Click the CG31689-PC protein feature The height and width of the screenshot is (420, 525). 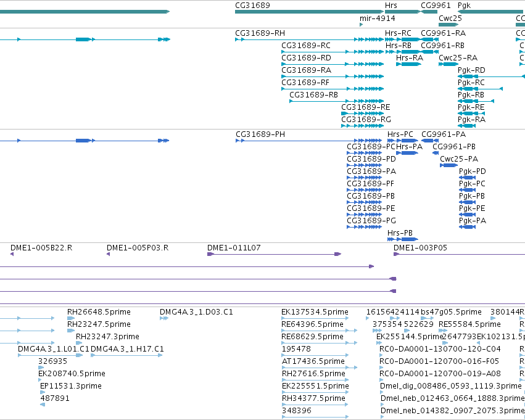click(x=364, y=153)
